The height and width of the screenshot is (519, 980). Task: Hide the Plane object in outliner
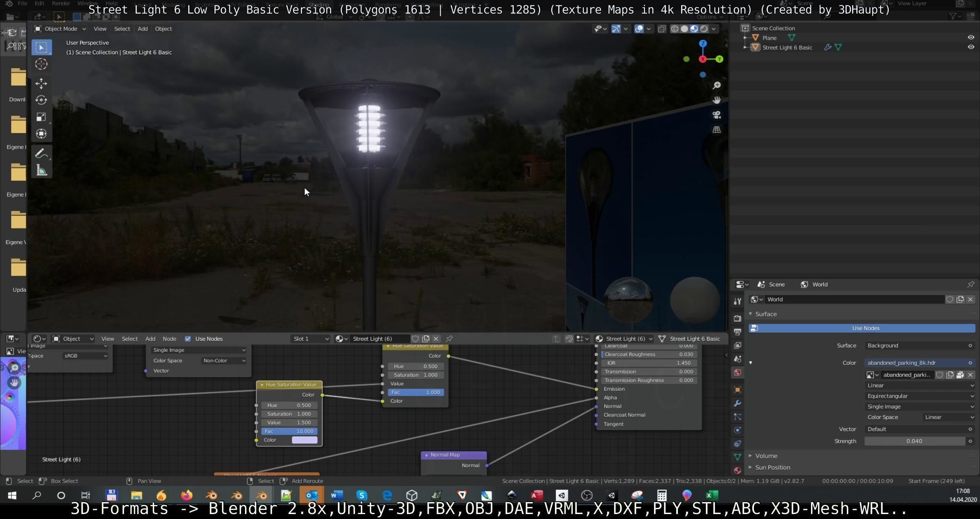pyautogui.click(x=971, y=37)
